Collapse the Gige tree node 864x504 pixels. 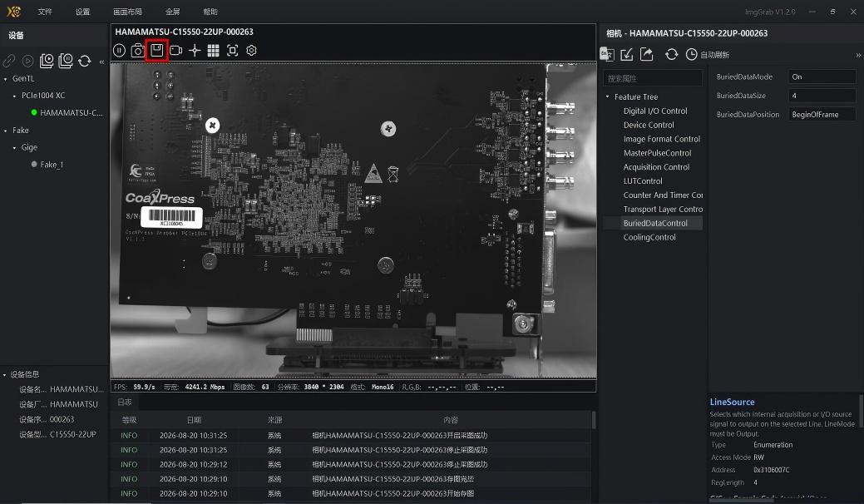pyautogui.click(x=14, y=147)
